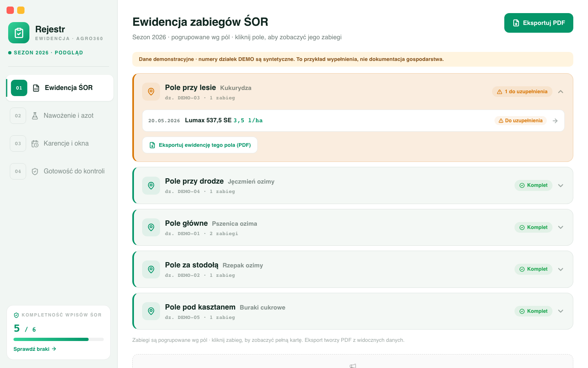Select the treatment name 'Lumax 537,5 SE'
The image size is (588, 368).
[208, 120]
